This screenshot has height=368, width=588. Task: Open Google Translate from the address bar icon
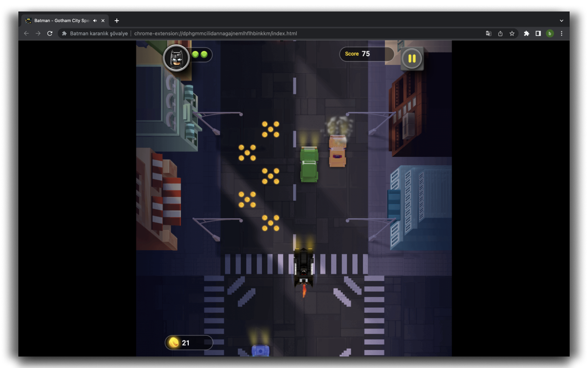point(488,33)
